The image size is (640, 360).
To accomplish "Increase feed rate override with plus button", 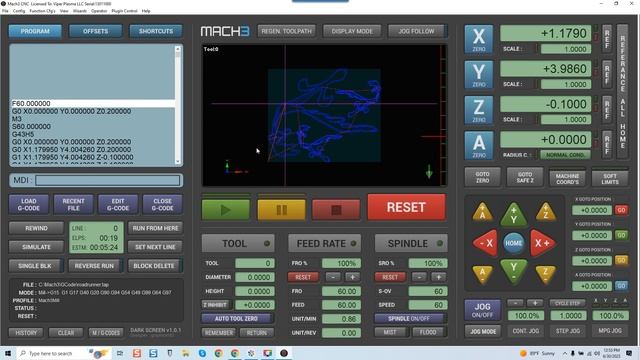I will click(352, 277).
